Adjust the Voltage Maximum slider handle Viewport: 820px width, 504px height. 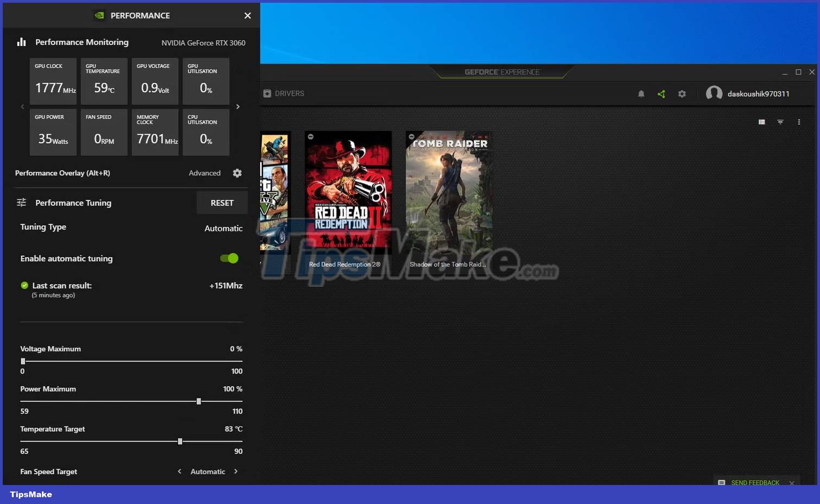pos(23,361)
